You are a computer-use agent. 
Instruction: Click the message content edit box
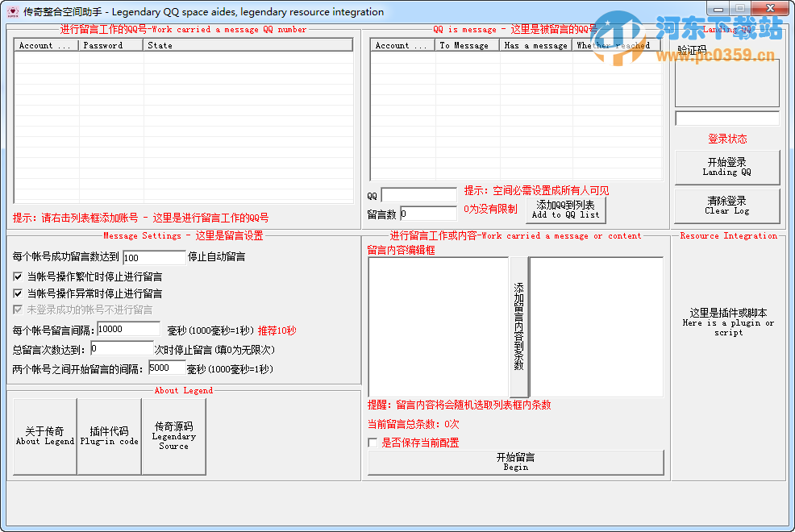click(439, 326)
